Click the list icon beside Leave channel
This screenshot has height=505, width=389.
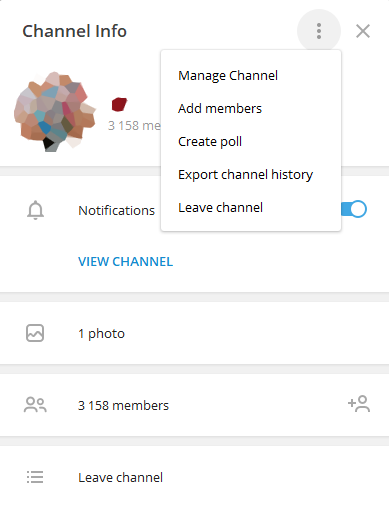(x=35, y=477)
